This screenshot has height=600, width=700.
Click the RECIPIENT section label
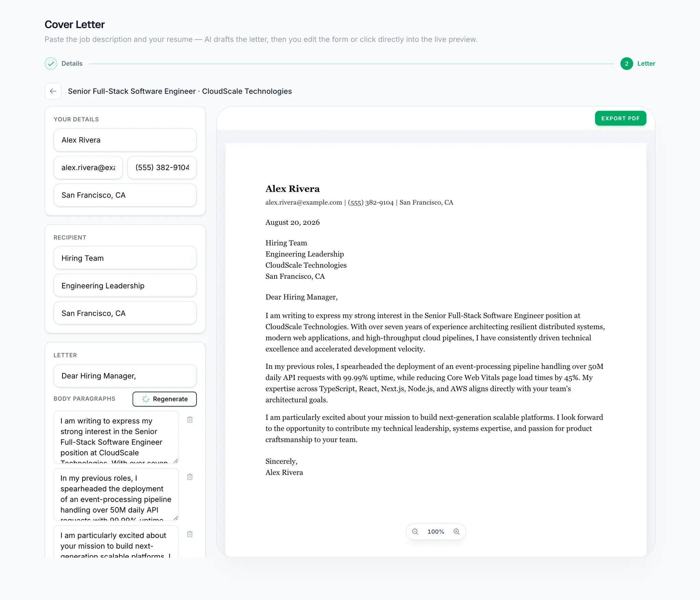click(70, 237)
